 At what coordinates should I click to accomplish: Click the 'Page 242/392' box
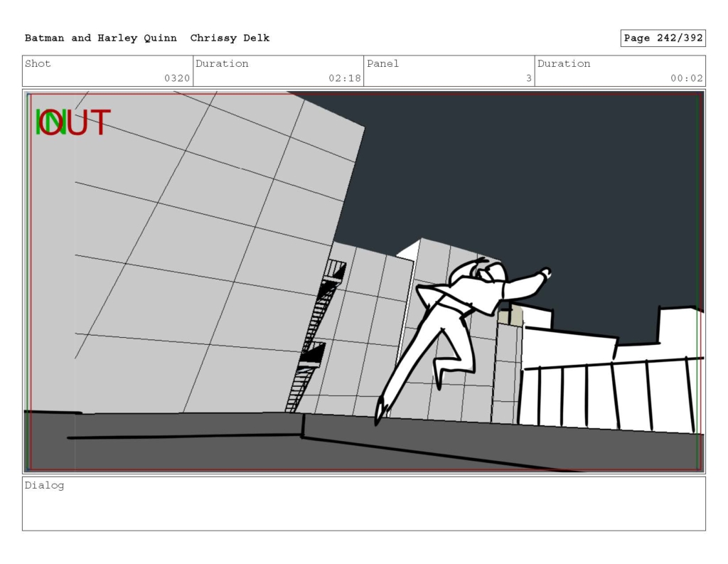pyautogui.click(x=663, y=38)
